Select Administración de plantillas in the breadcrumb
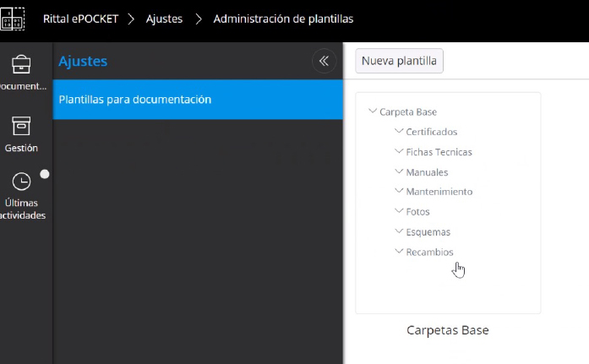 click(x=283, y=19)
